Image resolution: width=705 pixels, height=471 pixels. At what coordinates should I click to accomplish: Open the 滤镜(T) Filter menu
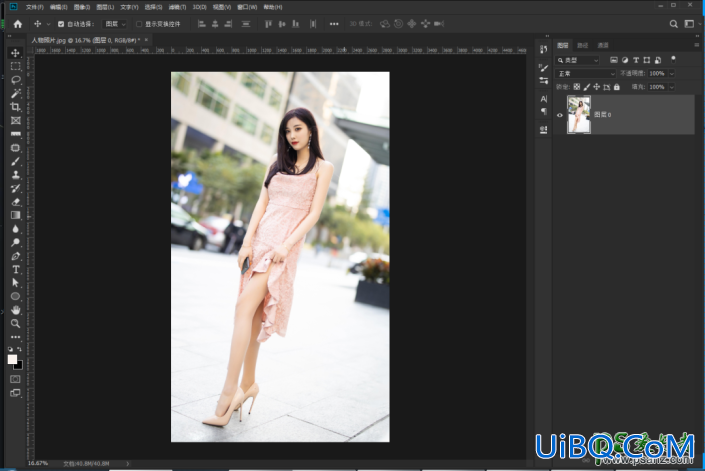point(177,7)
